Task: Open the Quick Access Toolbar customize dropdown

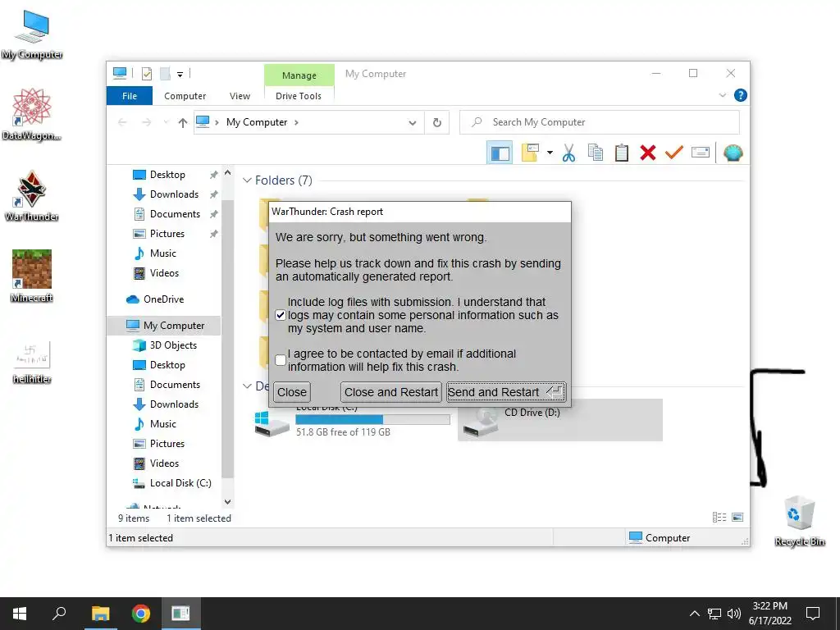Action: click(x=180, y=75)
